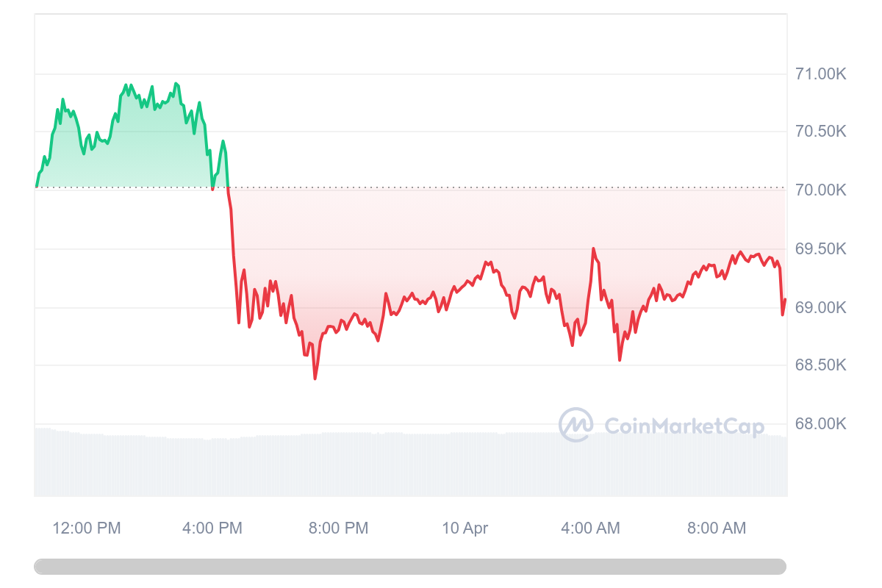Click the 70.50K price axis label
This screenshot has height=588, width=882.
coord(821,132)
